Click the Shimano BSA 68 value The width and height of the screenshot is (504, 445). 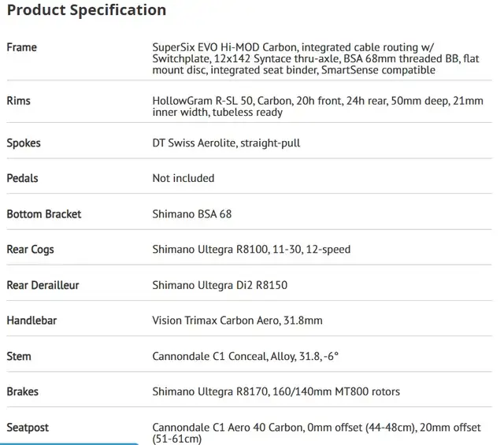[191, 214]
